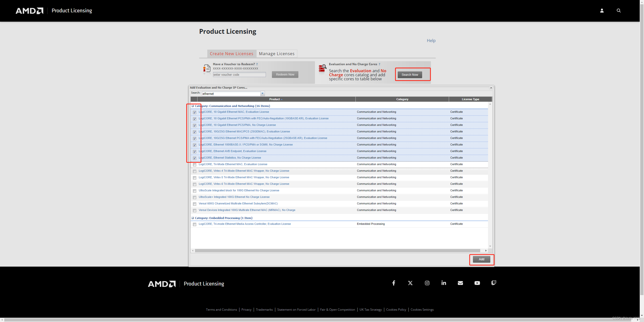Screen dimensions: 644x322
Task: Uncheck the Ethernet Statistics No Charge License box
Action: [x=194, y=158]
